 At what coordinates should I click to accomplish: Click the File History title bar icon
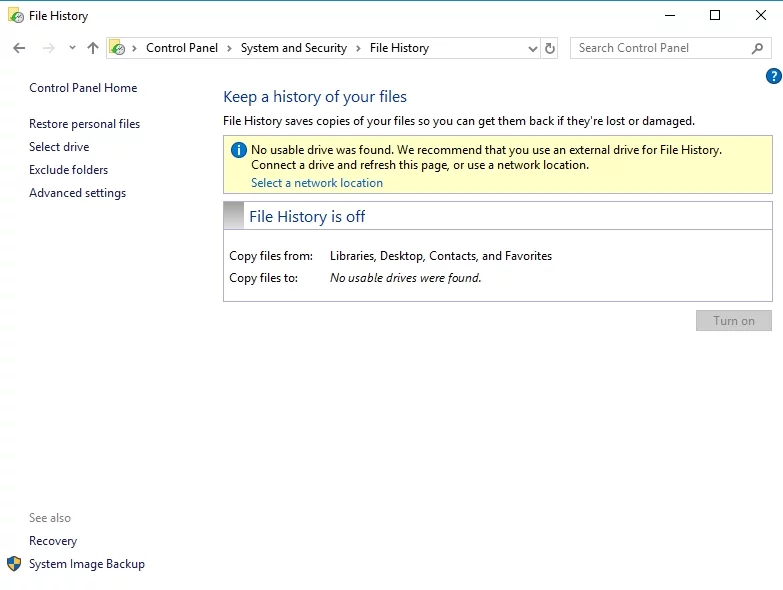[x=15, y=16]
